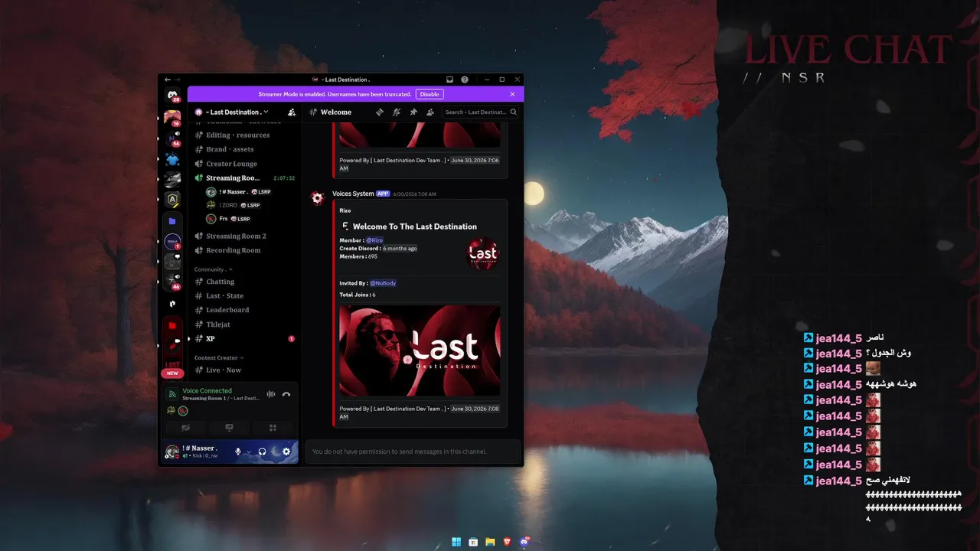This screenshot has height=551, width=980.
Task: Click the @NoBody invited-by mention
Action: point(383,283)
